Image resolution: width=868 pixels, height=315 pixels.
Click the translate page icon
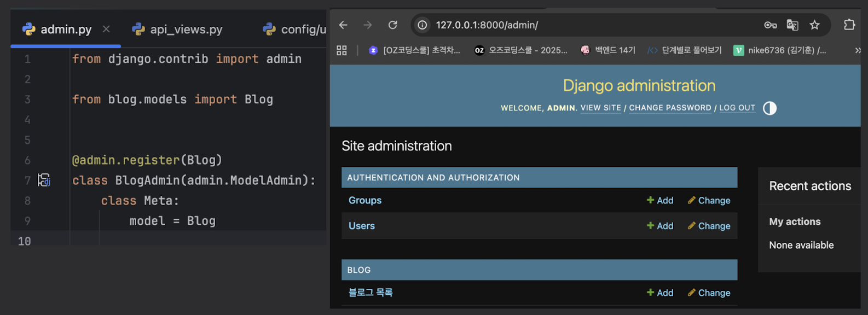[792, 25]
